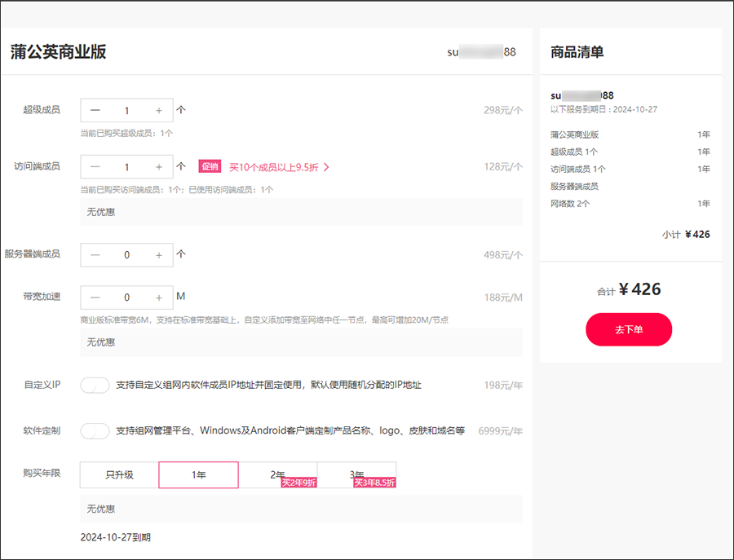The width and height of the screenshot is (734, 560).
Task: Click 以下服务到期日：2024-10-27 text
Action: click(x=604, y=109)
